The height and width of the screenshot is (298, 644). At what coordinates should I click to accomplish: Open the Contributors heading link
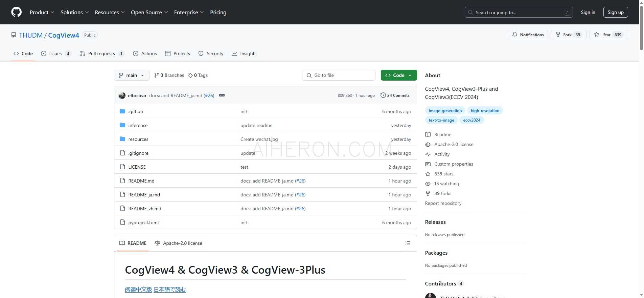coord(444,284)
